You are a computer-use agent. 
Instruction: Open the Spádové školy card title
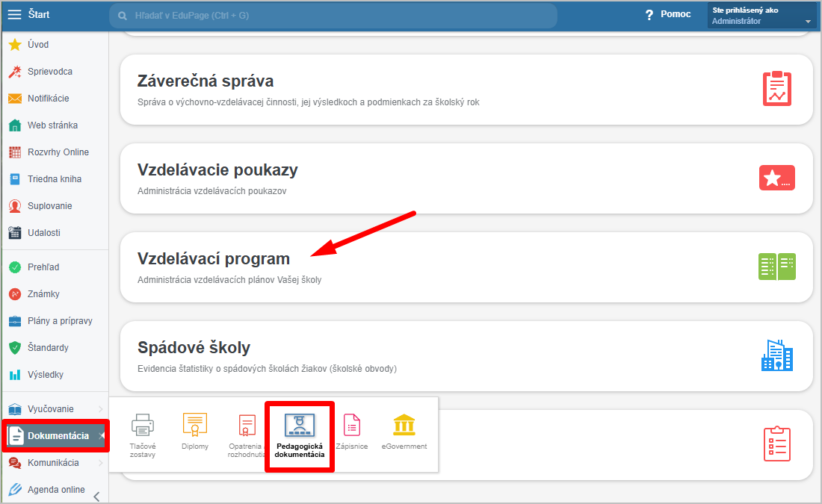[194, 347]
